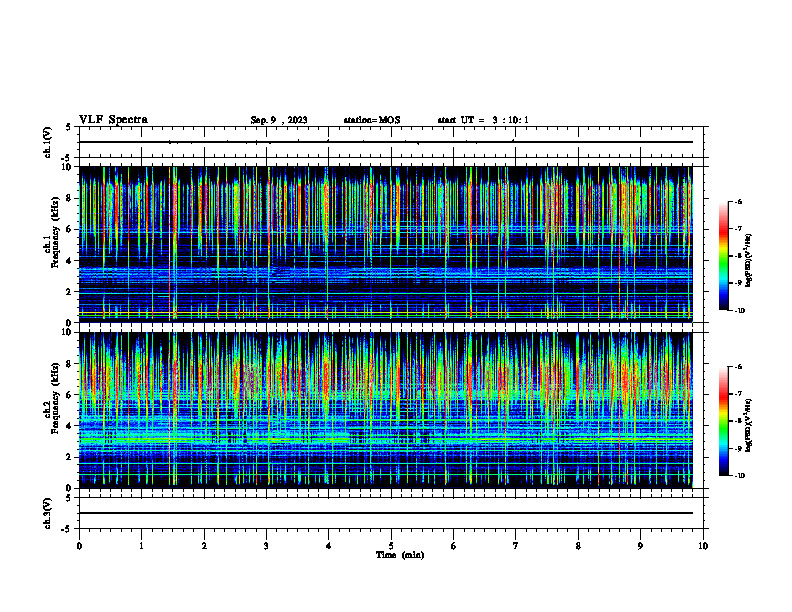
Task: Click inside the ch.1 spectrogram panel
Action: (386, 244)
